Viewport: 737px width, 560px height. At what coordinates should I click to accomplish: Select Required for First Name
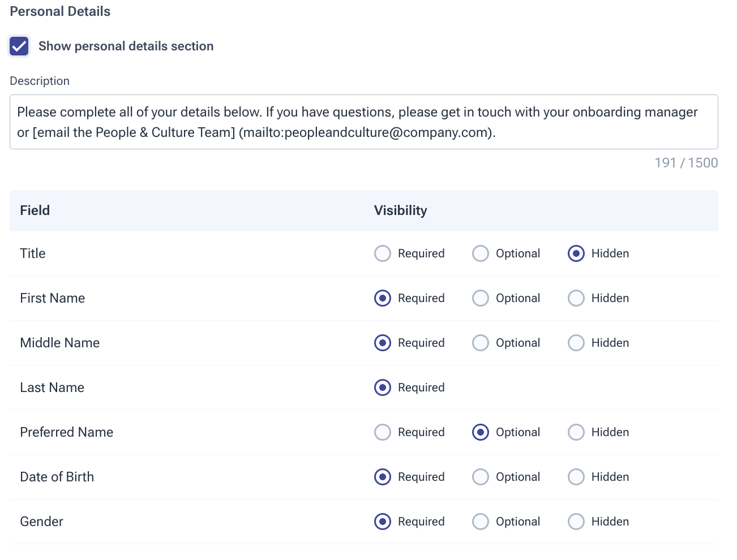click(383, 298)
